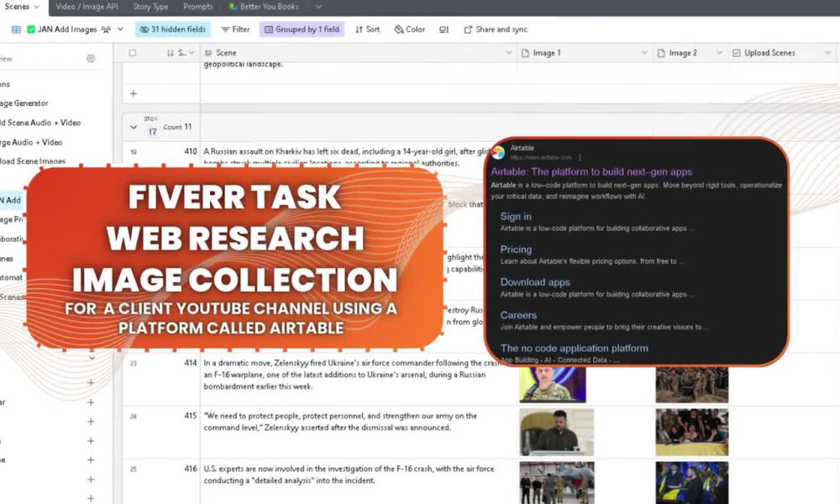Open the Image 1 column dropdown arrow
This screenshot has height=504, width=840.
644,53
